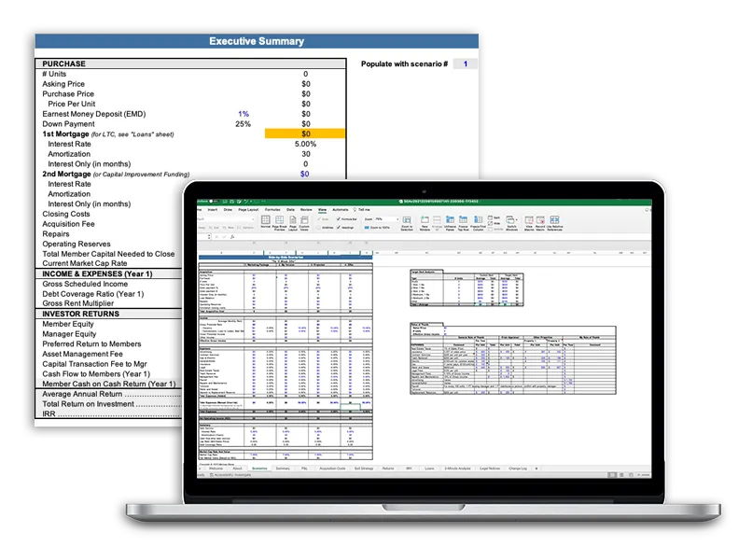The image size is (752, 560).
Task: Toggle the AutoSave switch in title bar
Action: click(214, 201)
